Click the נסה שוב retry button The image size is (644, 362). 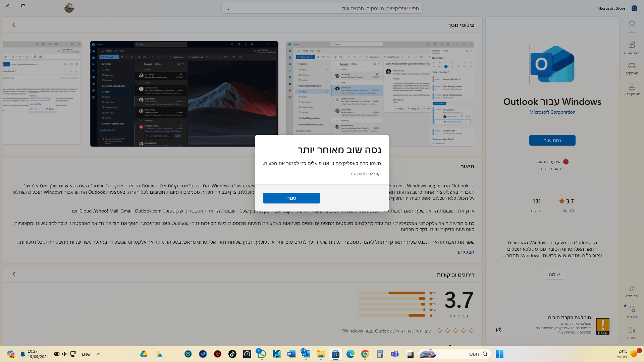(x=552, y=140)
